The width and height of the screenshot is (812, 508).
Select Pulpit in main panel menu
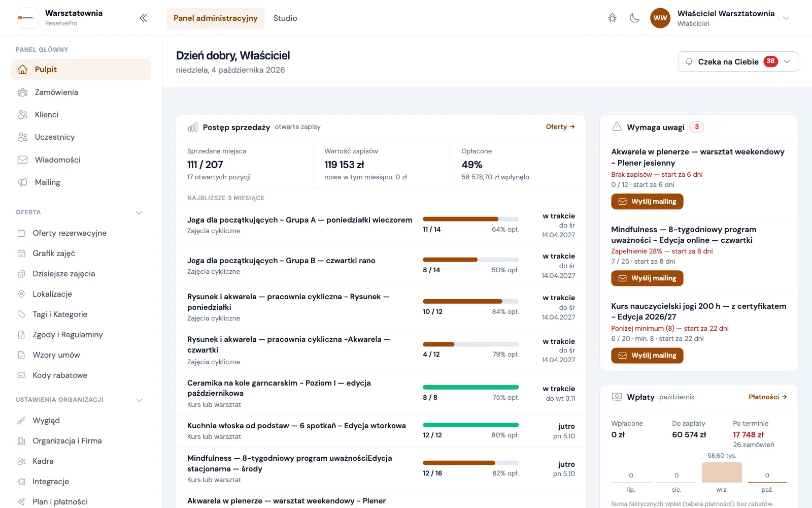click(81, 70)
